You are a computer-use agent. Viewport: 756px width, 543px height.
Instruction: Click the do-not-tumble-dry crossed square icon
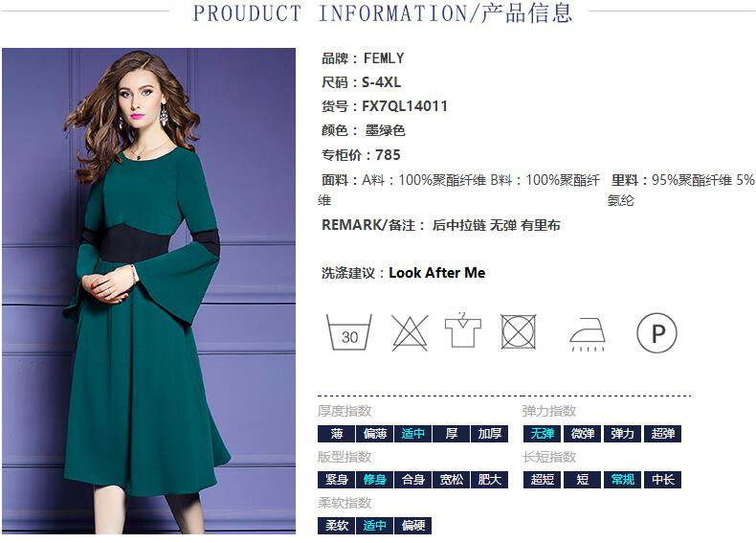pyautogui.click(x=519, y=331)
